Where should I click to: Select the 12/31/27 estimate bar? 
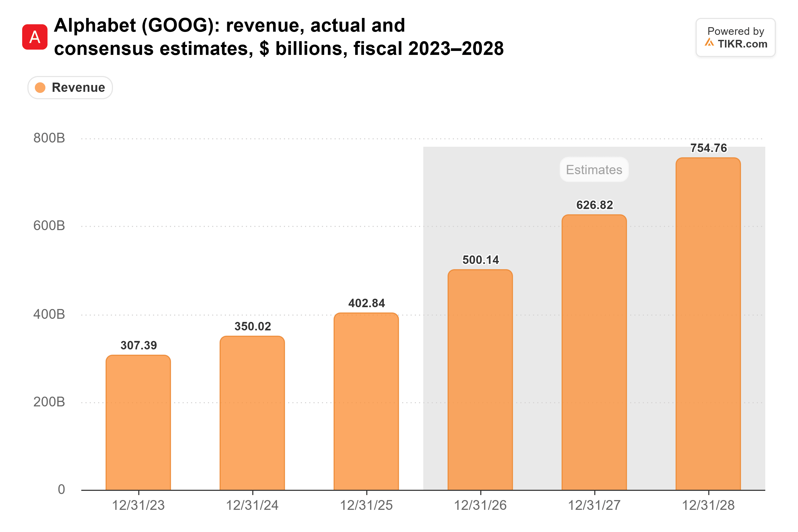[594, 352]
